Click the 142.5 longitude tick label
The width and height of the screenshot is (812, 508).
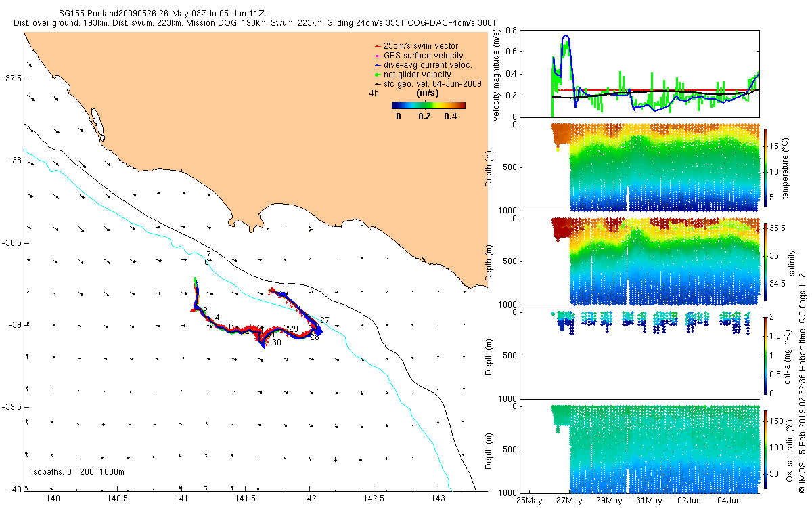point(374,500)
